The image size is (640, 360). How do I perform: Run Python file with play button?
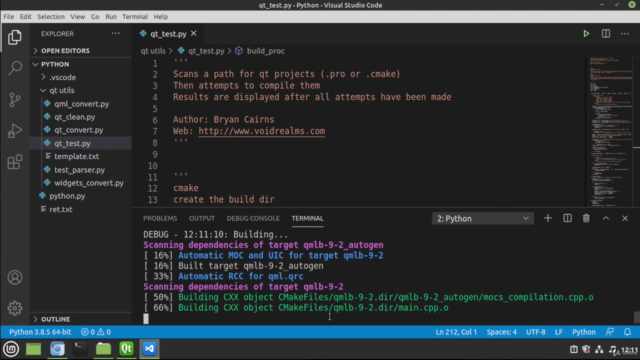pos(586,34)
